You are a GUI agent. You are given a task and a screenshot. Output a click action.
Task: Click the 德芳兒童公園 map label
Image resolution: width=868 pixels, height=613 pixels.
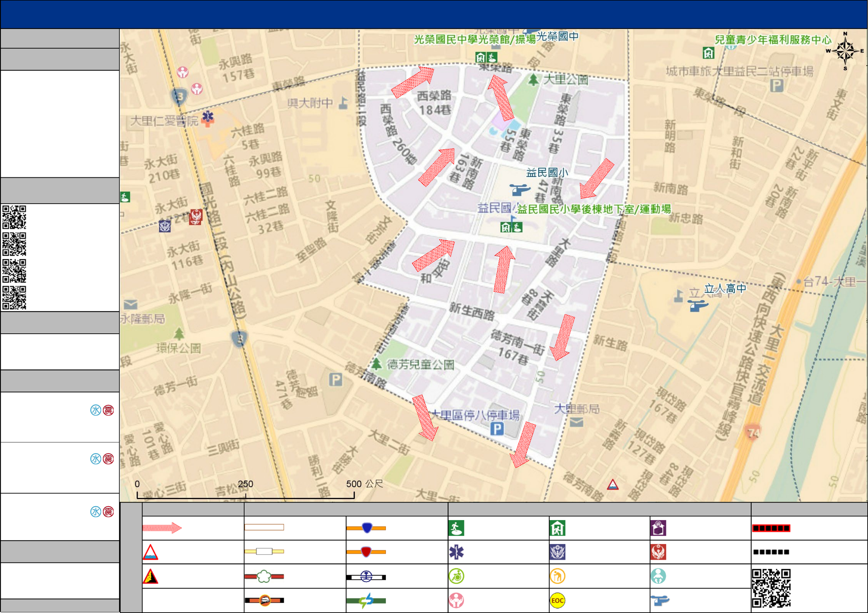pyautogui.click(x=420, y=365)
